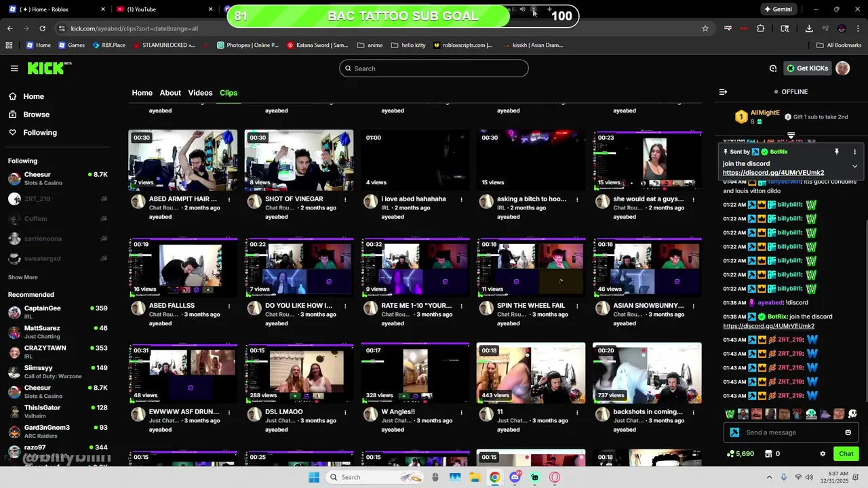
Task: Click the AllMightE top gifter name
Action: point(765,113)
